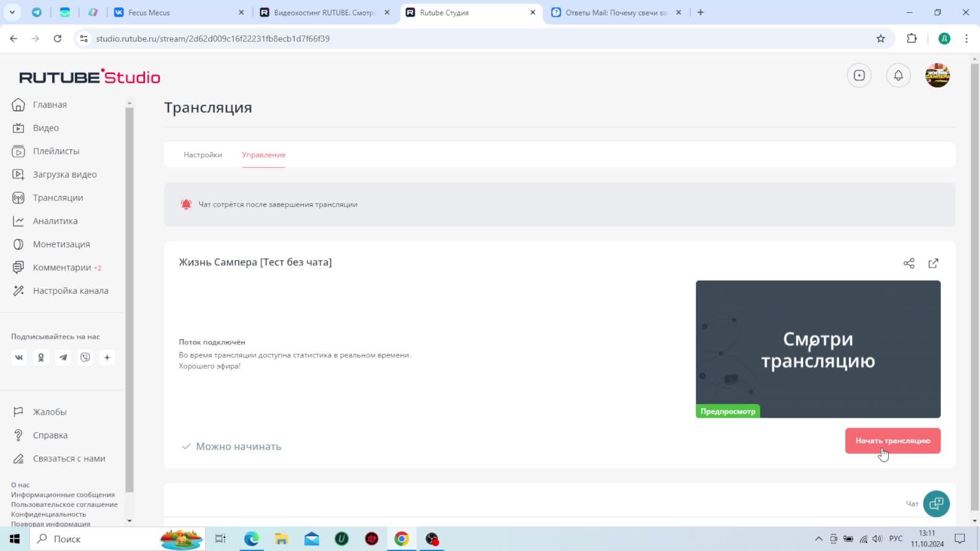Click the Odnoklassniki social icon
Image resolution: width=980 pixels, height=551 pixels.
pyautogui.click(x=41, y=357)
